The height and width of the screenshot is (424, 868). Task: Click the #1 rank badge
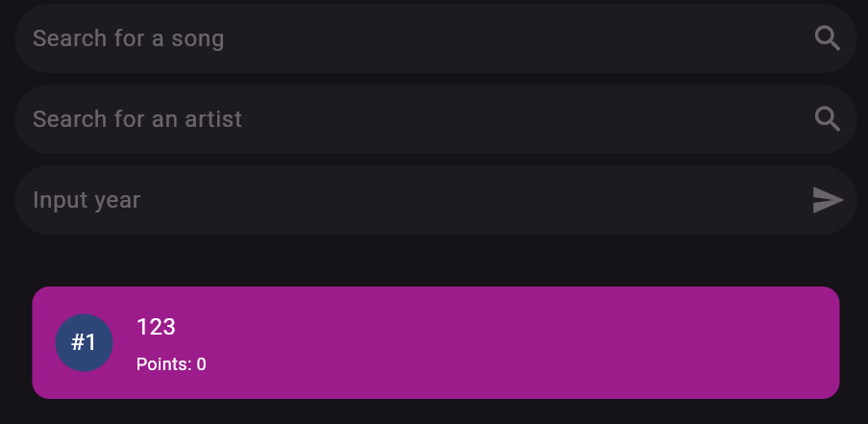(x=84, y=342)
